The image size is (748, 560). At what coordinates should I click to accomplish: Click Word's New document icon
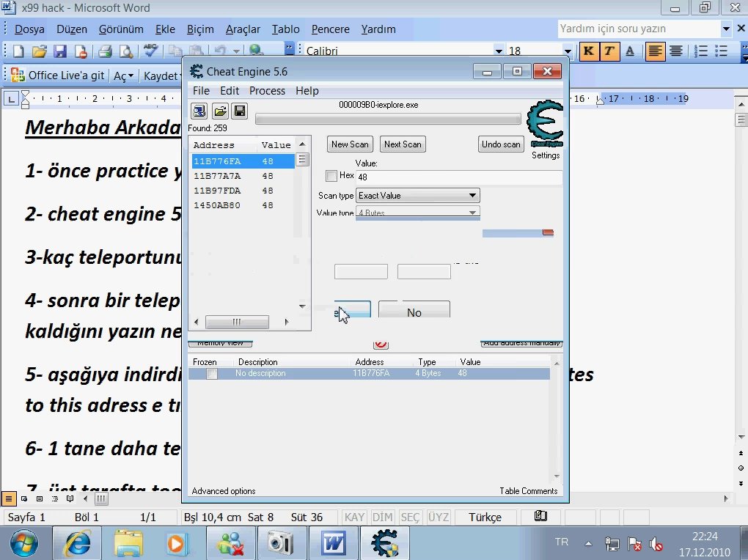tap(18, 51)
